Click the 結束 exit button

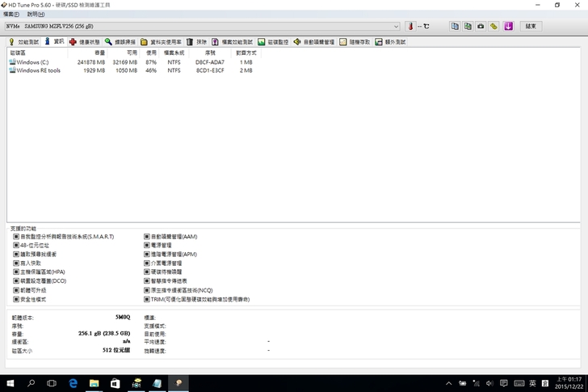531,27
